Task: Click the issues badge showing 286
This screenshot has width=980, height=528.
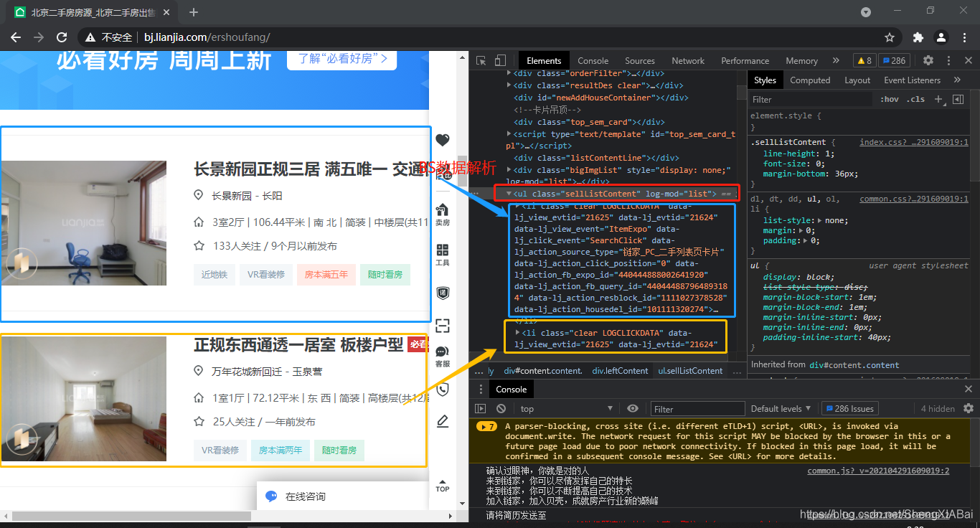Action: click(x=894, y=61)
